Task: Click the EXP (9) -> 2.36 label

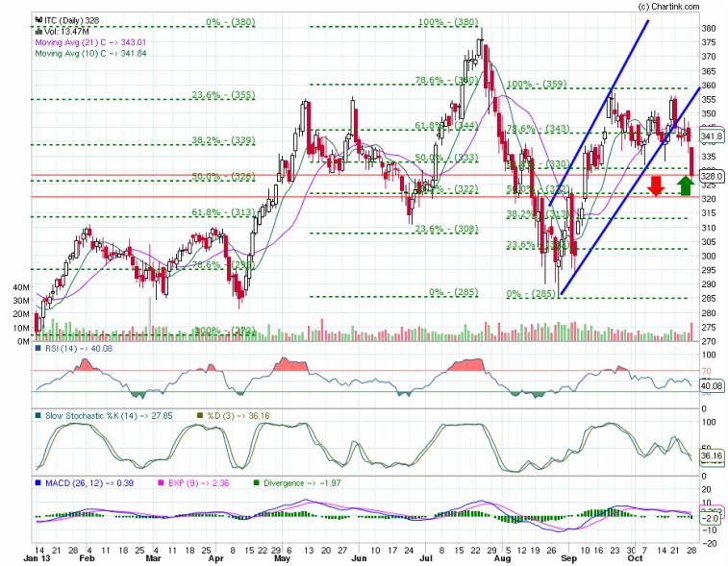Action: [199, 483]
